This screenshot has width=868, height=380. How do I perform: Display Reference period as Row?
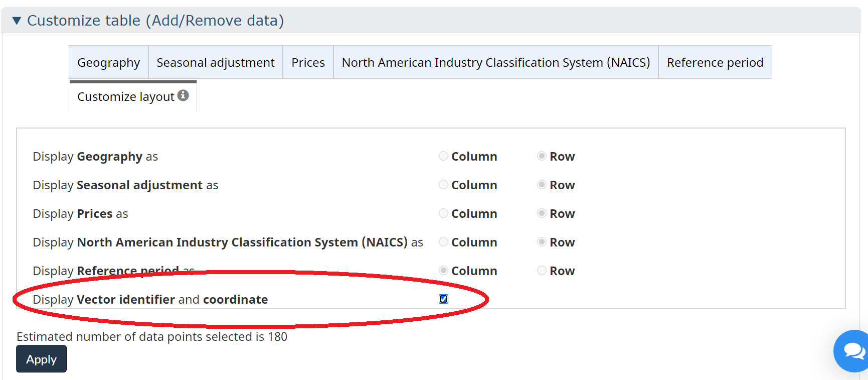coord(542,271)
